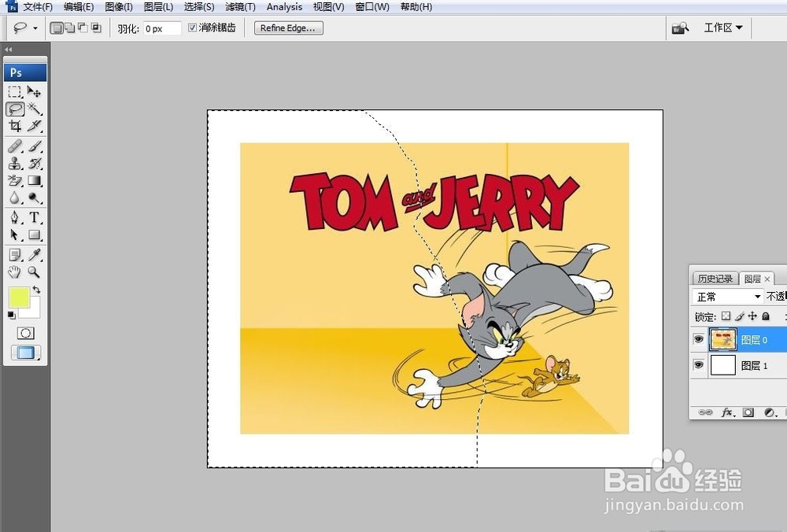Select the Notes tool
Screen dimensions: 787x532
[x=15, y=255]
